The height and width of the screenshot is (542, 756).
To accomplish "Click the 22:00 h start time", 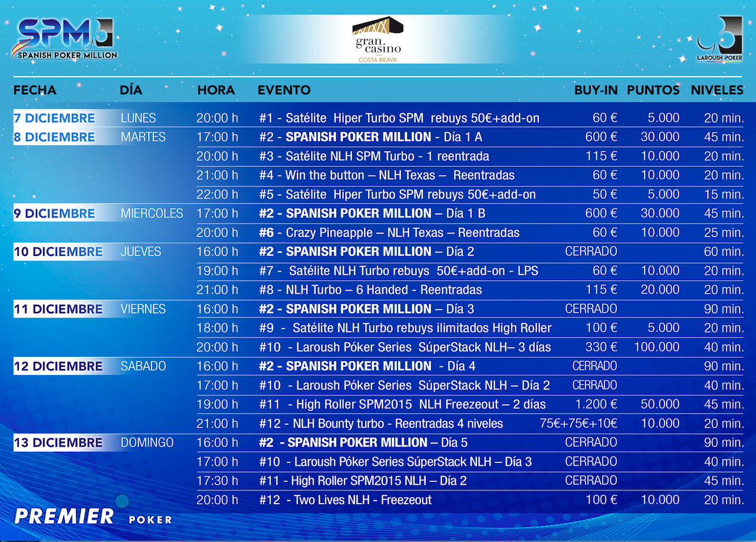I will tap(218, 194).
